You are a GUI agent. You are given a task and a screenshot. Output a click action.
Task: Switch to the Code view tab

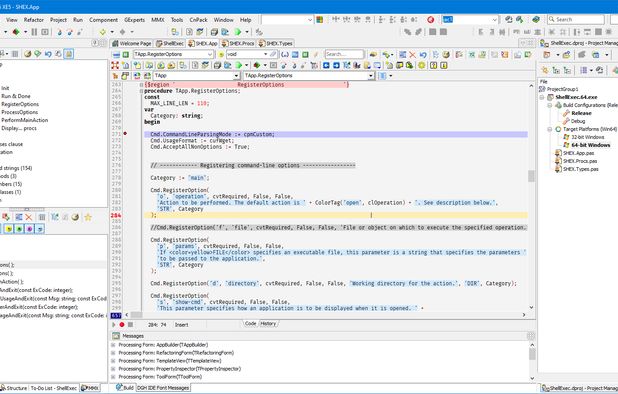tap(250, 323)
